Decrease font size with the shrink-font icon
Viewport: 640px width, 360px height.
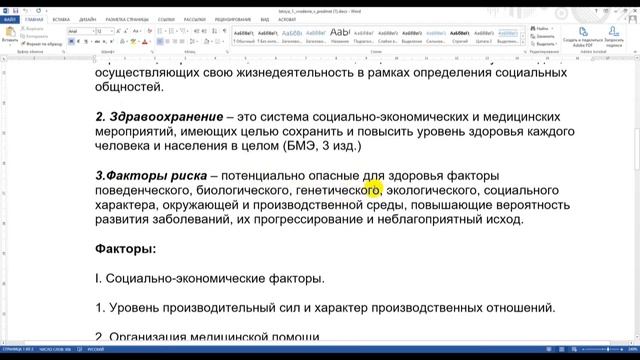click(x=126, y=31)
